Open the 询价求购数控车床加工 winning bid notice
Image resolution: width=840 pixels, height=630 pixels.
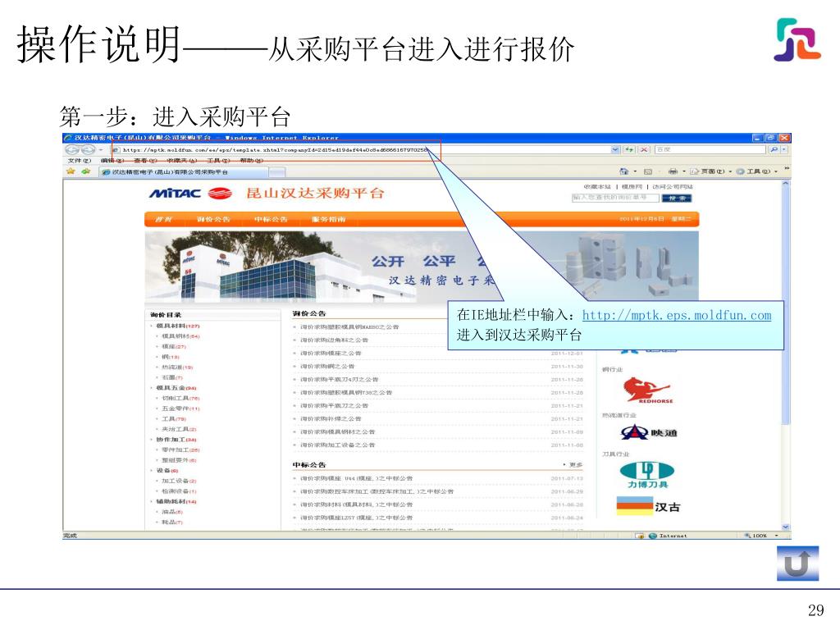click(x=376, y=491)
